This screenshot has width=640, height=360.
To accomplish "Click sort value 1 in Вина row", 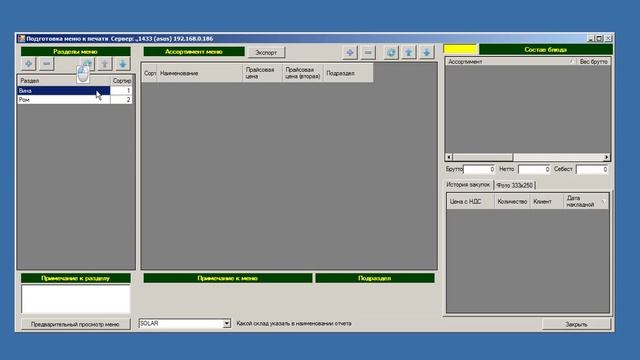I will click(x=121, y=91).
